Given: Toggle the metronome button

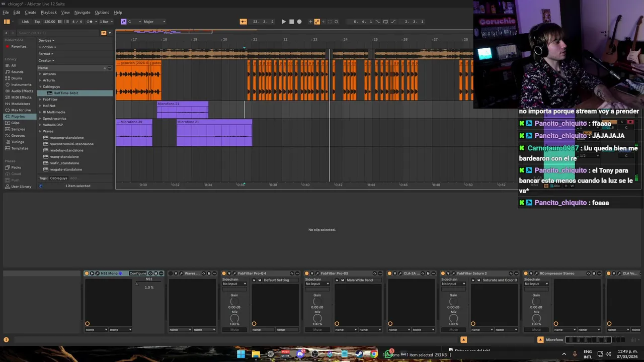Looking at the screenshot, I should [90, 22].
